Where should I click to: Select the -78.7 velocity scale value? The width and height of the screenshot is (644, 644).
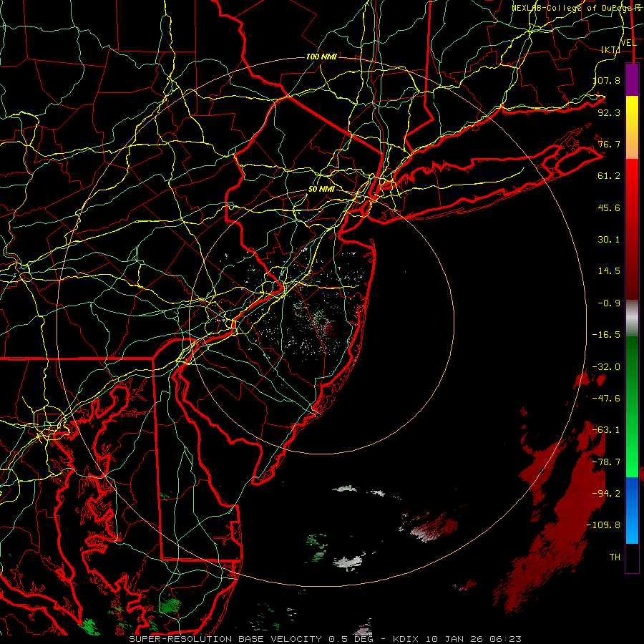coord(606,462)
